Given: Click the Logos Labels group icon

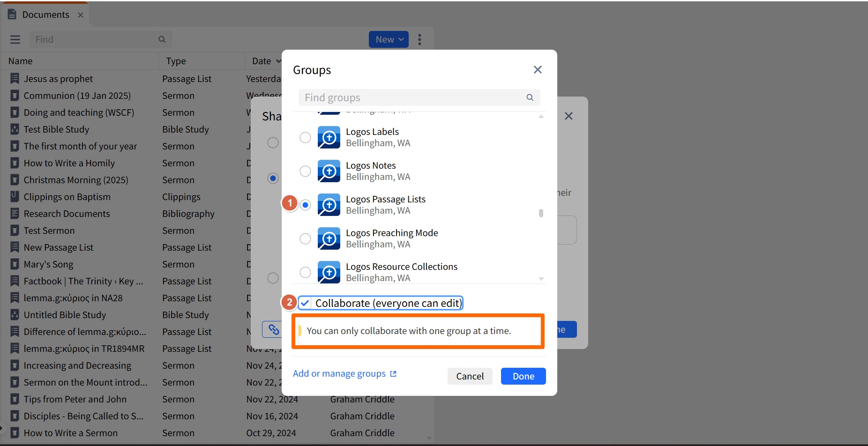Looking at the screenshot, I should [x=329, y=137].
